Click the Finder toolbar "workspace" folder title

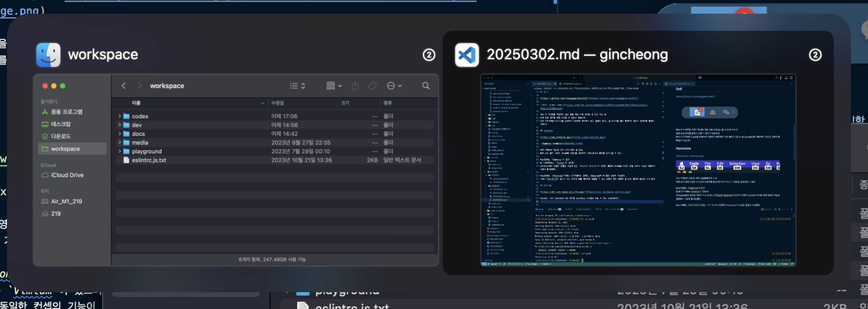(167, 86)
